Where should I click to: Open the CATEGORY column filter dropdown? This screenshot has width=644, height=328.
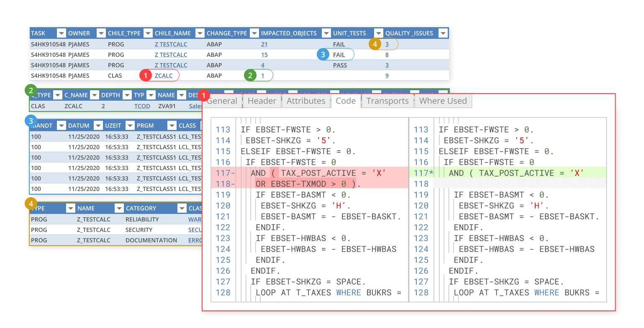coord(182,208)
